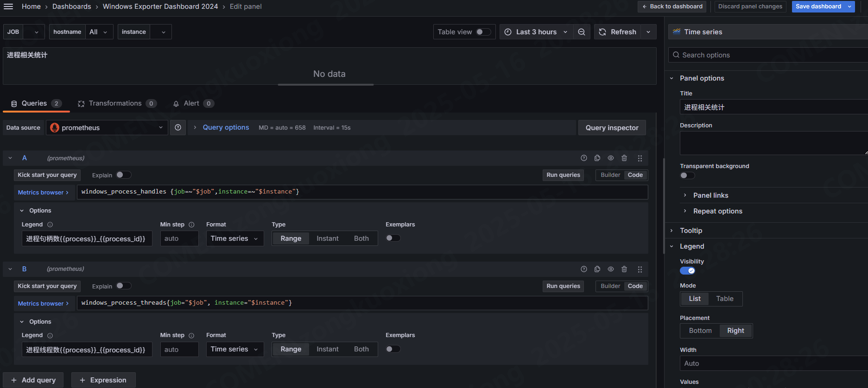Click Min step info icon in query A
Viewport: 868px width, 388px height.
(x=191, y=225)
